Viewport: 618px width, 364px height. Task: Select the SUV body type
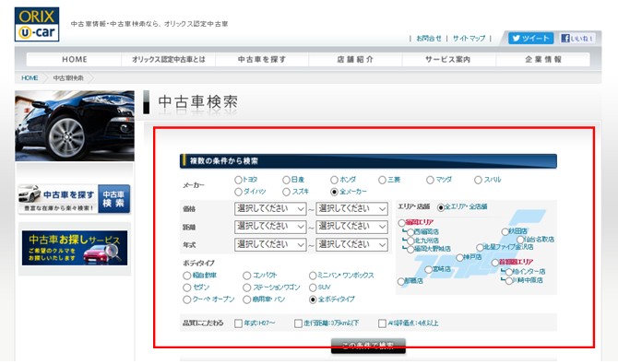[313, 288]
